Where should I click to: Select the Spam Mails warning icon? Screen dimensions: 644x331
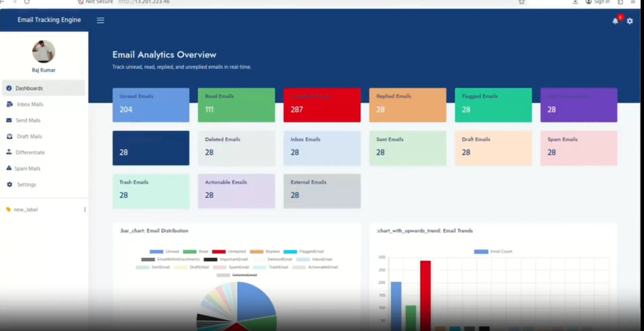click(9, 168)
